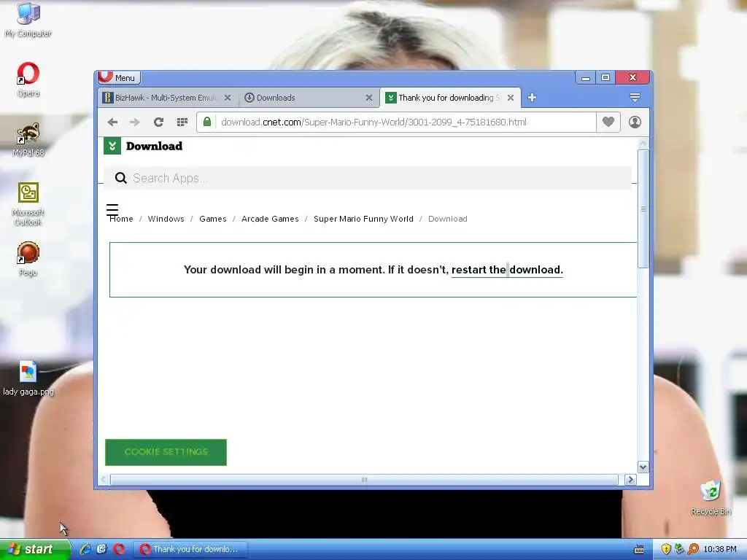Select the Recycle Bin icon
Image resolution: width=747 pixels, height=560 pixels.
711,498
